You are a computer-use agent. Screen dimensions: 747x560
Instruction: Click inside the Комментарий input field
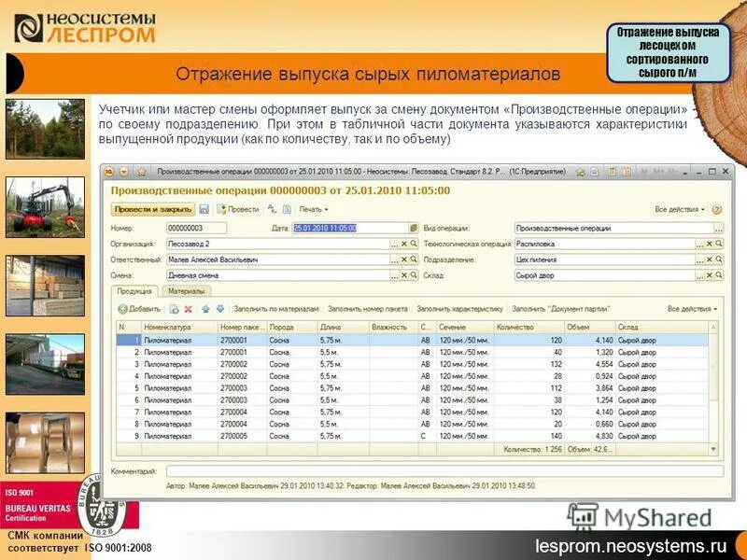pos(445,471)
